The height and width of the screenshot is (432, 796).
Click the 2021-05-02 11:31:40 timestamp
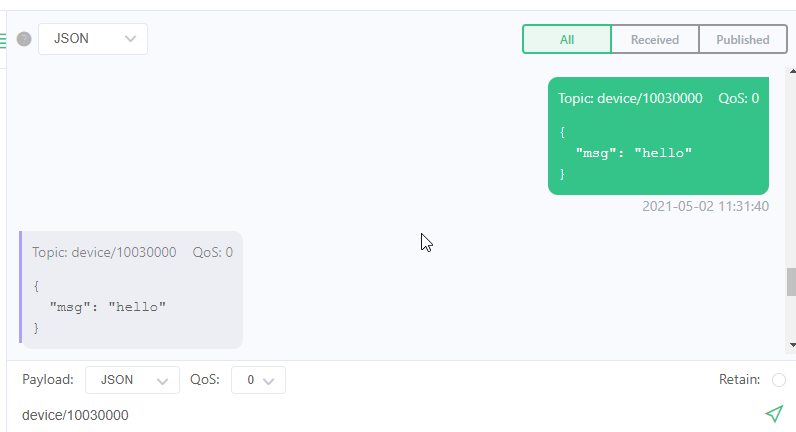(706, 206)
